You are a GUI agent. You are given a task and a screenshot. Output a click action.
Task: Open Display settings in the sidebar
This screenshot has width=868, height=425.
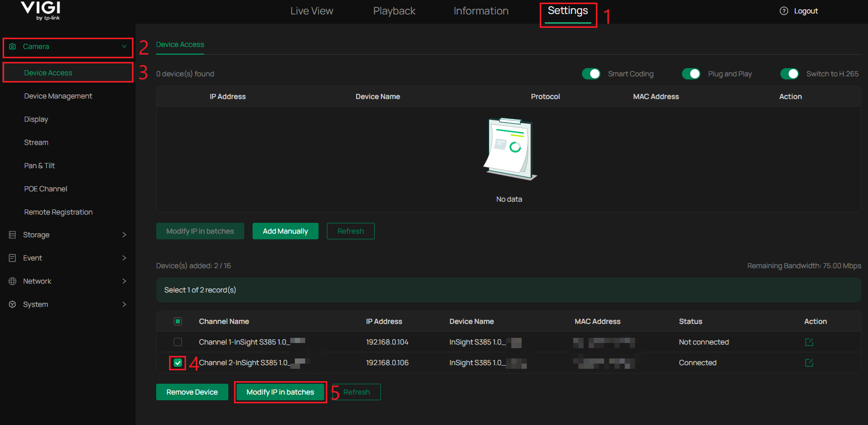(36, 119)
